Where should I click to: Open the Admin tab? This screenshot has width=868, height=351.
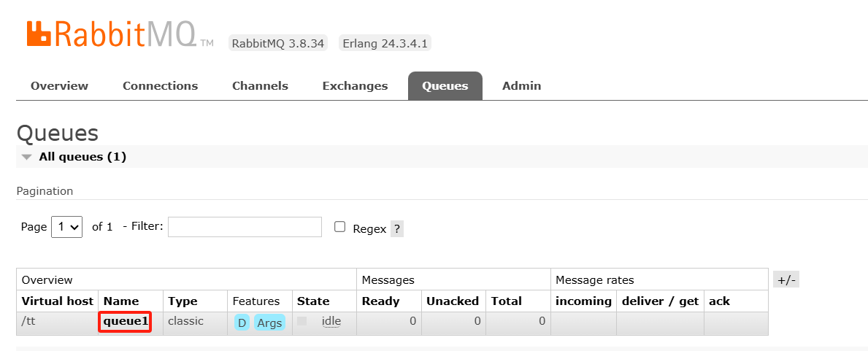[x=521, y=86]
